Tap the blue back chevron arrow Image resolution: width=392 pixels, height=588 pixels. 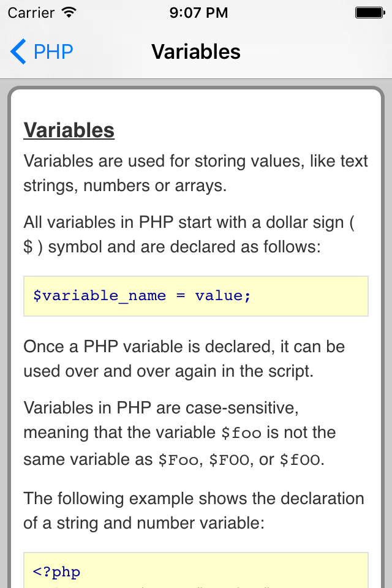(x=18, y=51)
